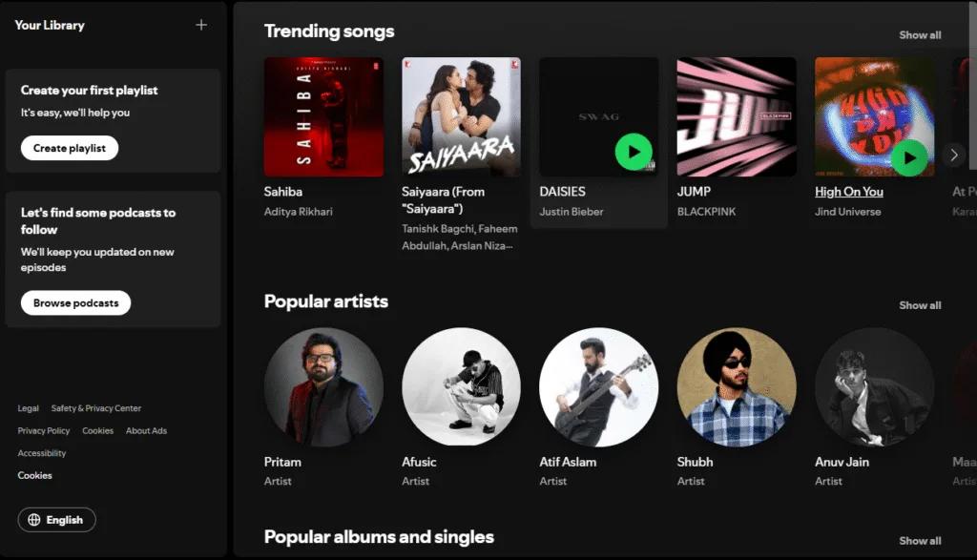
Task: Play High On You with green play button
Action: tap(909, 157)
